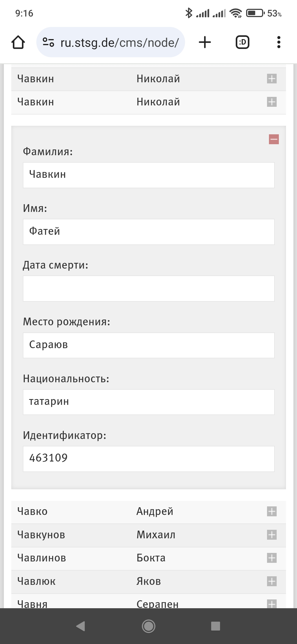Image resolution: width=297 pixels, height=644 pixels.
Task: Open the tab switcher icon
Action: pos(243,42)
